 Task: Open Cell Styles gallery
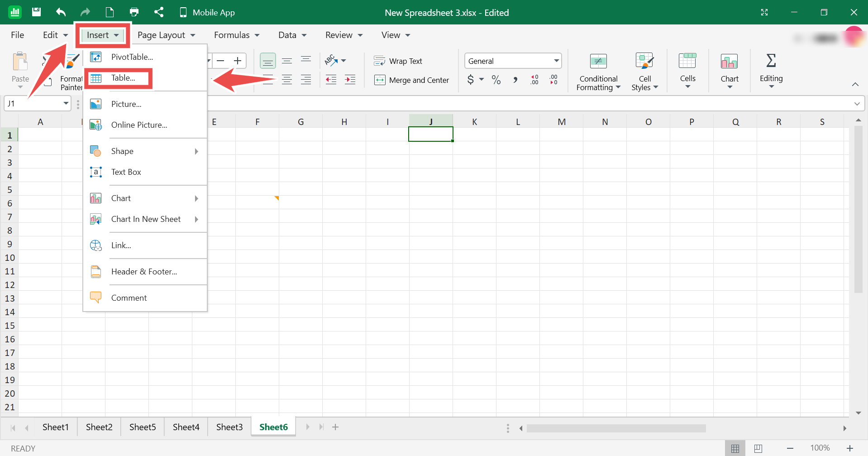click(x=645, y=72)
